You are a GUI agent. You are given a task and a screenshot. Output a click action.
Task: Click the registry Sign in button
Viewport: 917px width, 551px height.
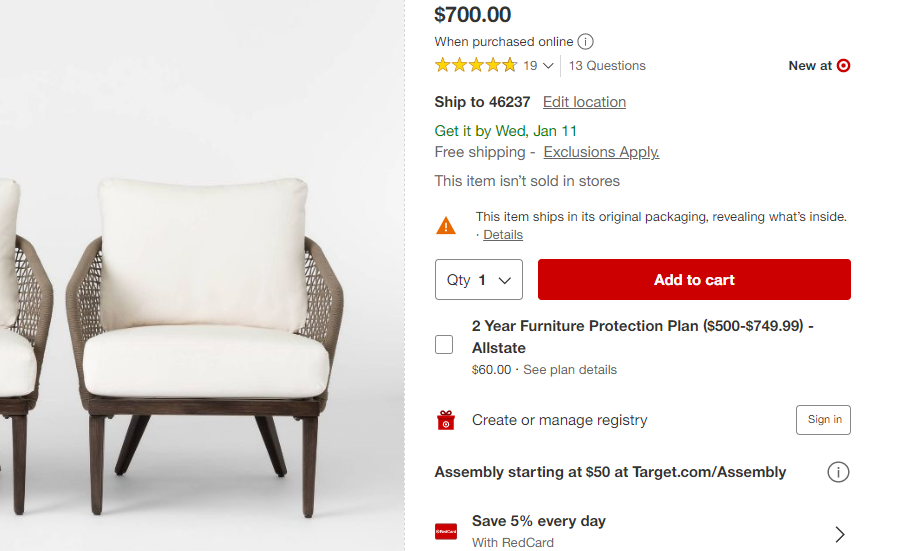(x=823, y=420)
